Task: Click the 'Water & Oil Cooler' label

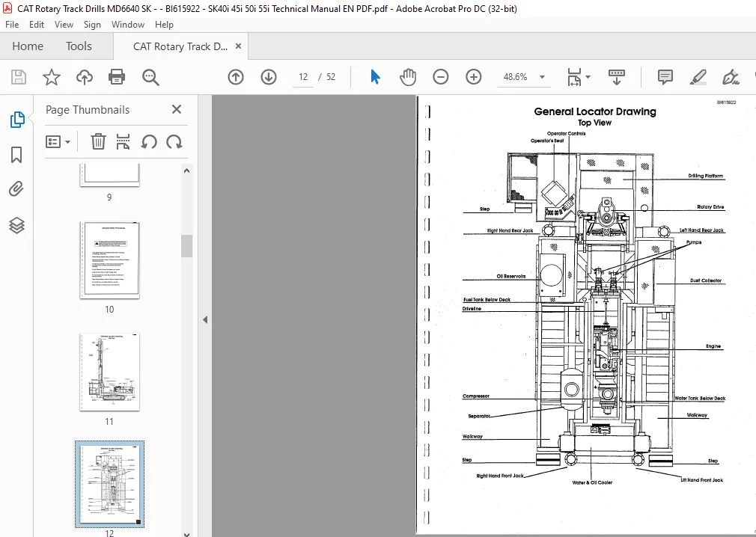Action: (x=592, y=482)
